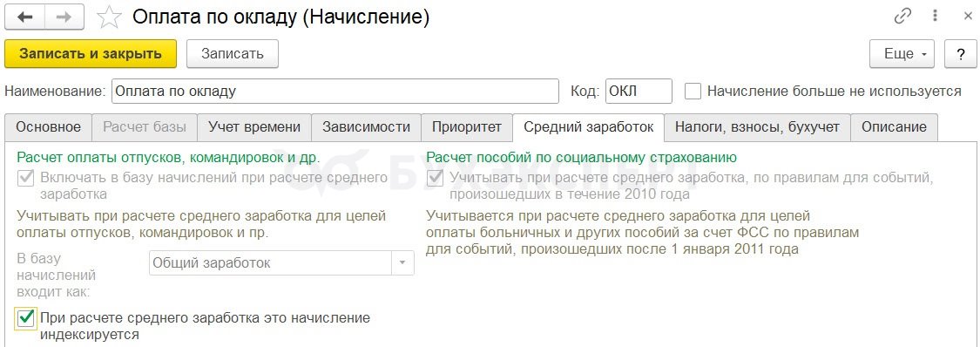Toggle 'Включать в базу начислений' checkbox
This screenshot has height=347, width=980.
click(x=25, y=178)
